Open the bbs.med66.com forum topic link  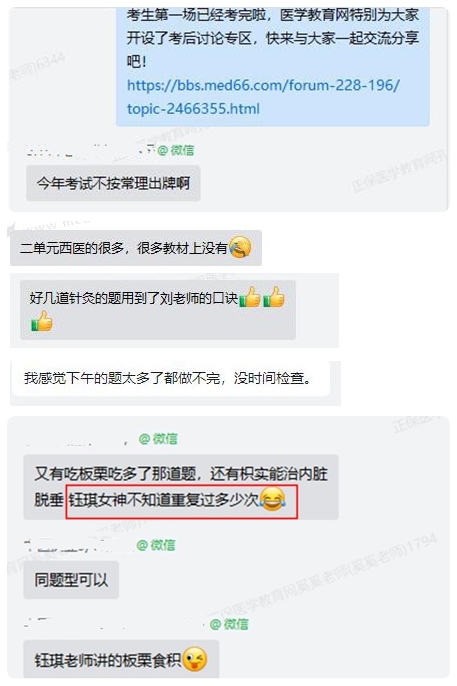coord(263,97)
